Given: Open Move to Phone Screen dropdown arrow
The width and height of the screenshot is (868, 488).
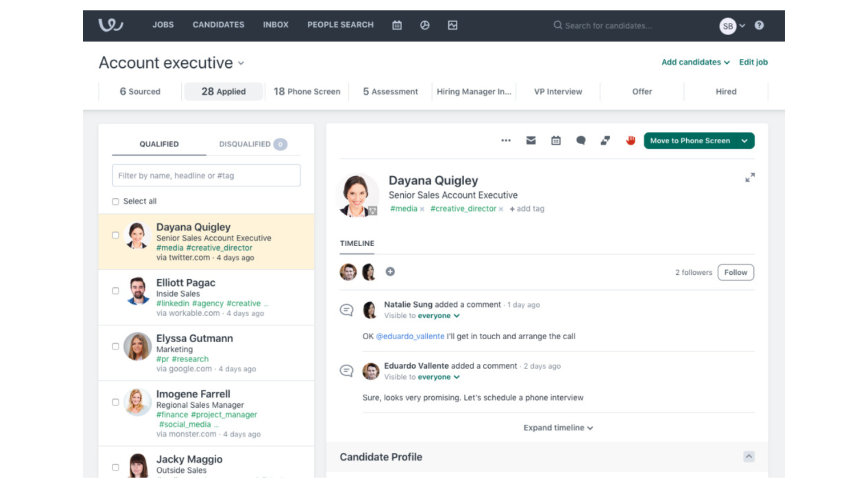Looking at the screenshot, I should tap(744, 141).
